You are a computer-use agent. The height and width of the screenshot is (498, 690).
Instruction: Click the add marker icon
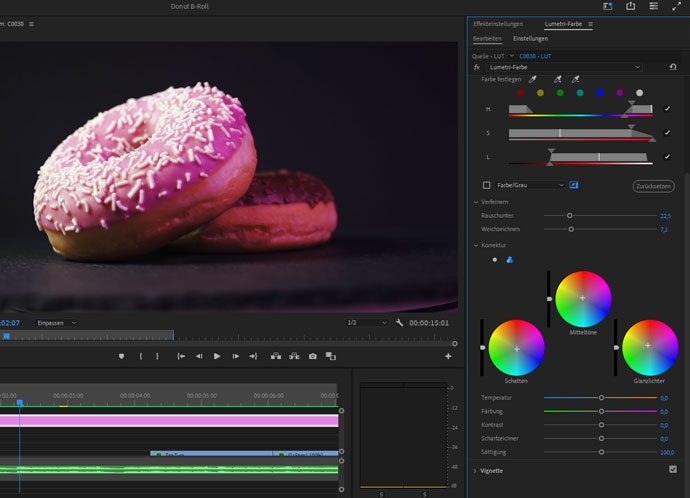(121, 356)
